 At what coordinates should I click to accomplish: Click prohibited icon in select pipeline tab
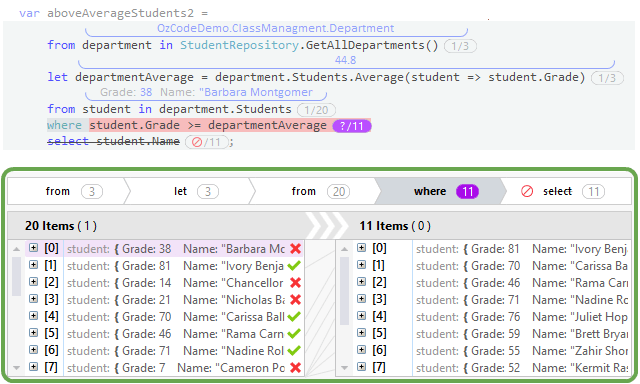click(x=527, y=191)
